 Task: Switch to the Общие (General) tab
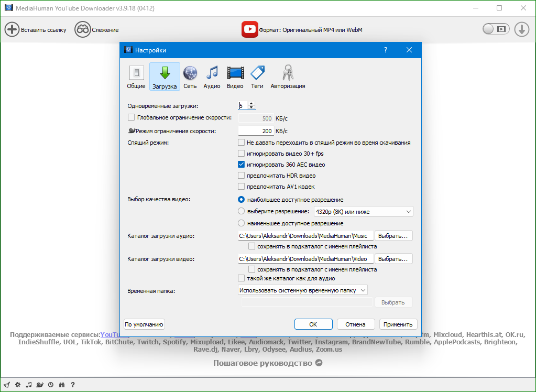[136, 77]
